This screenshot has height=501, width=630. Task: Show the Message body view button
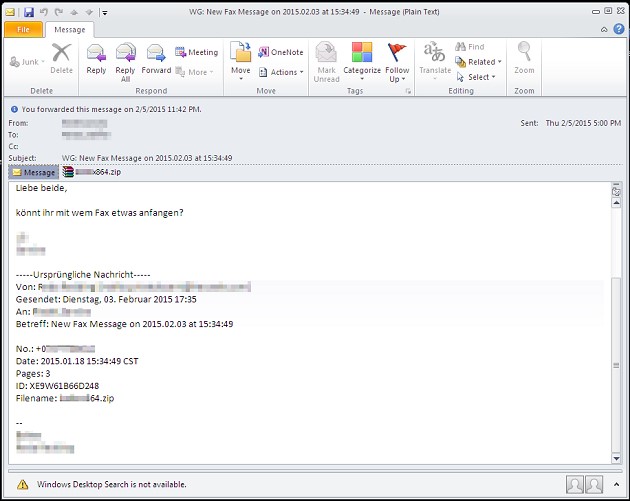point(33,172)
